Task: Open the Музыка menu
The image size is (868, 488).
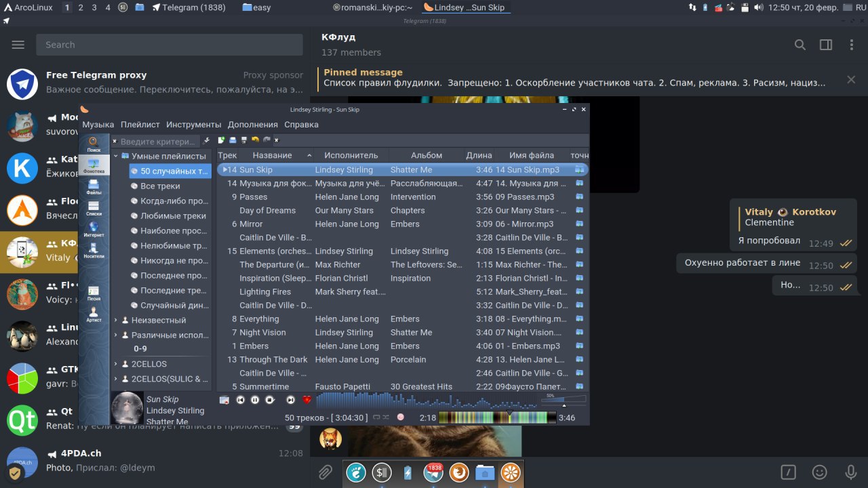Action: pos(98,125)
